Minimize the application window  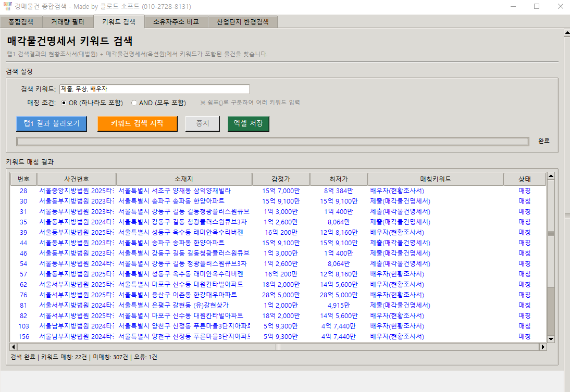513,7
